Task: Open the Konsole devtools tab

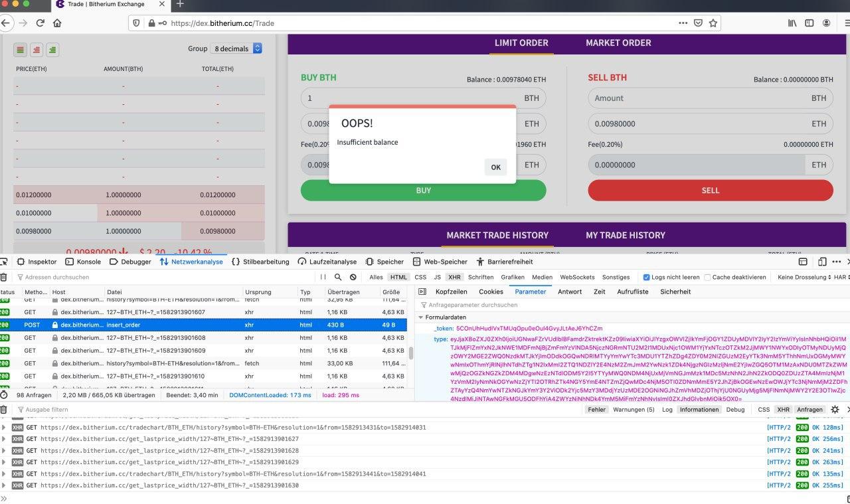Action: 83,262
